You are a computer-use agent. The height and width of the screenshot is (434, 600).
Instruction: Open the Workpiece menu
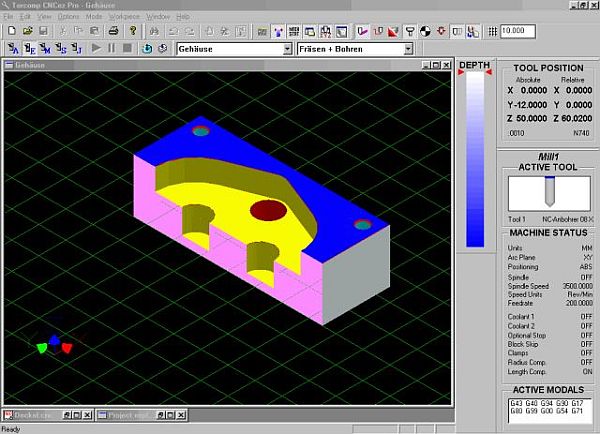tap(124, 17)
